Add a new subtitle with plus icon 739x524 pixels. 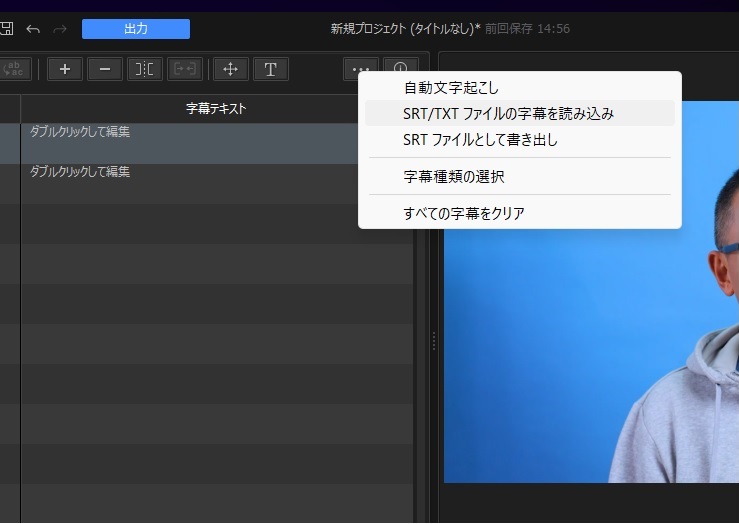pos(65,69)
